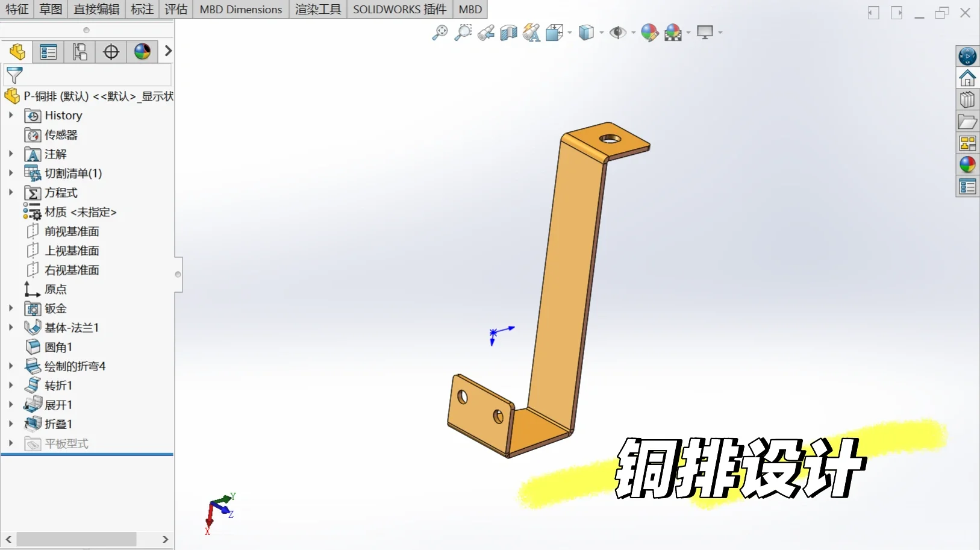Viewport: 980px width, 550px height.
Task: Open the Custom Properties task pane
Action: pos(967,187)
